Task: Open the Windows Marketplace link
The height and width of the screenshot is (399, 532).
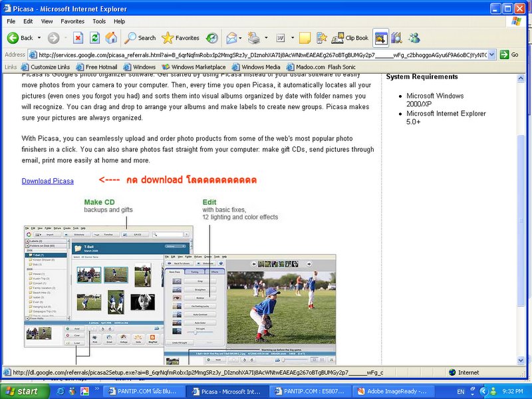Action: point(194,67)
